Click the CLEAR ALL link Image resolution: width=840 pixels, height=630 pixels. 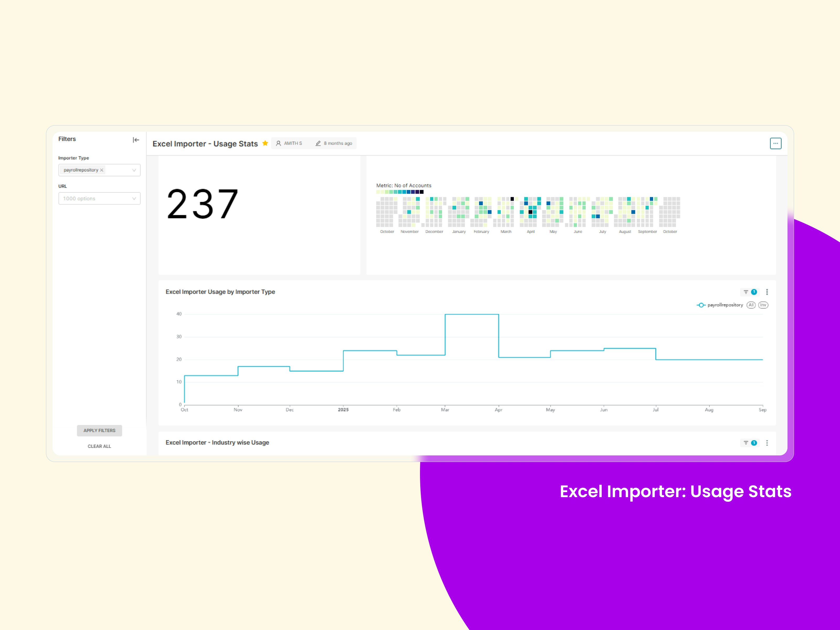pyautogui.click(x=99, y=446)
